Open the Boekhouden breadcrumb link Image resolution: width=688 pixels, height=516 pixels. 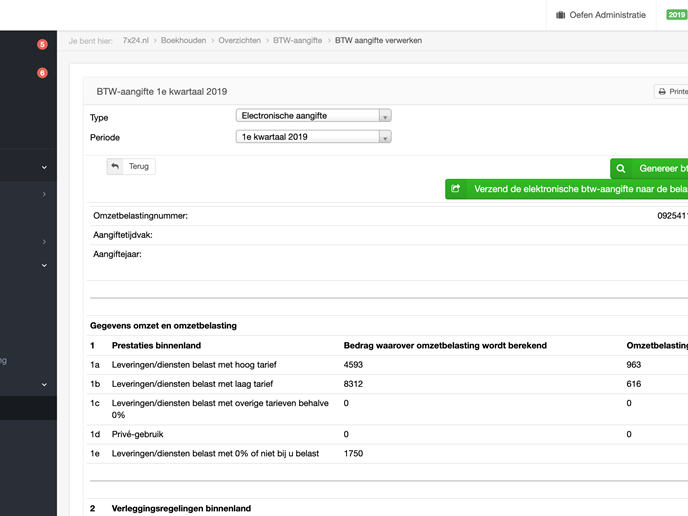[x=183, y=40]
